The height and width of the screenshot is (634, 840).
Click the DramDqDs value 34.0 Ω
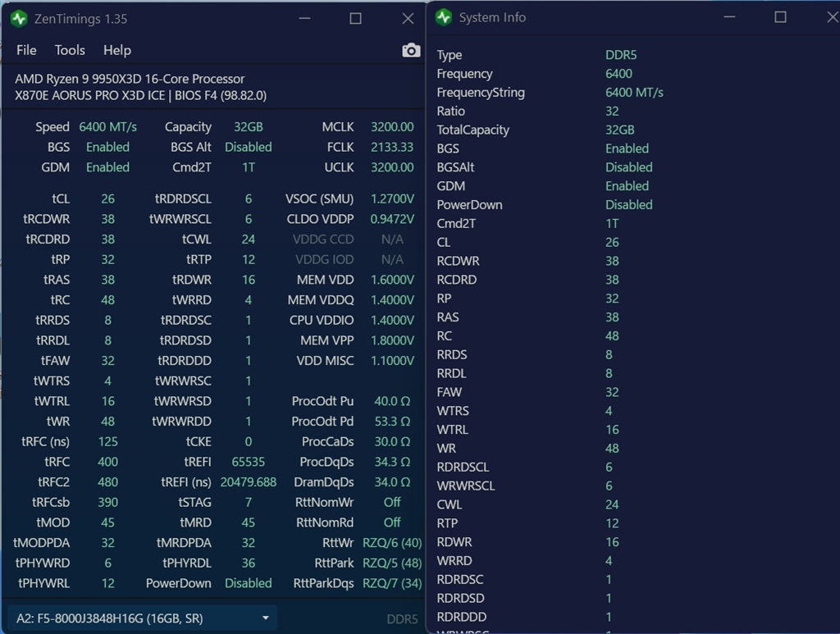(x=392, y=482)
